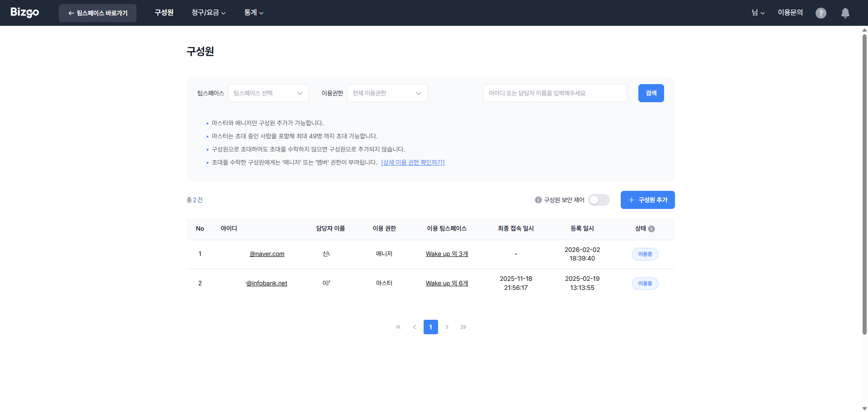
Task: Open the Wake up 외 3개 teamspace link
Action: 447,254
